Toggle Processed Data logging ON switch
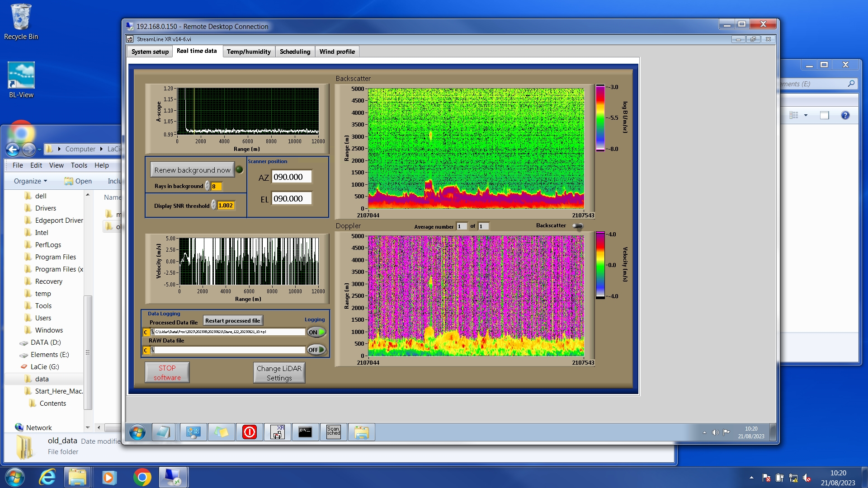Viewport: 868px width, 488px height. [316, 332]
